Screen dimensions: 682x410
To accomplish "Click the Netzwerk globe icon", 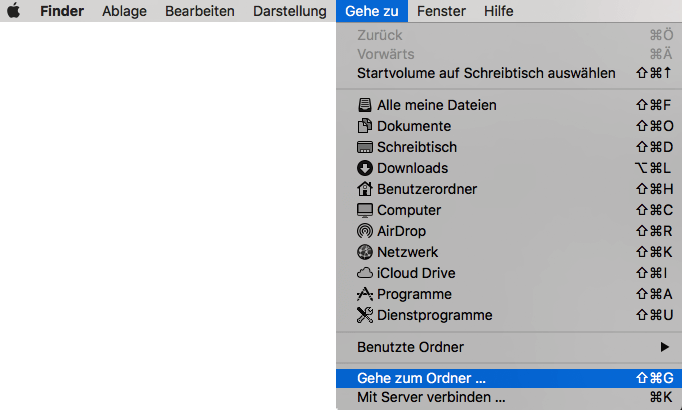I will pos(365,252).
